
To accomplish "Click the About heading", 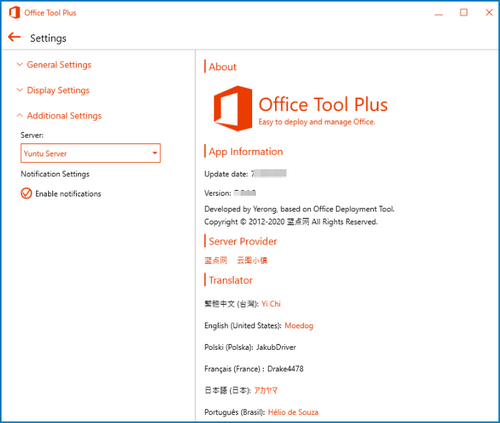I will [x=222, y=67].
